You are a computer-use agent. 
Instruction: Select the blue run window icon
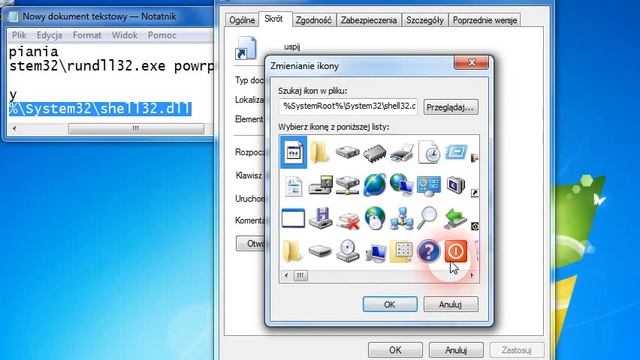pos(456,152)
